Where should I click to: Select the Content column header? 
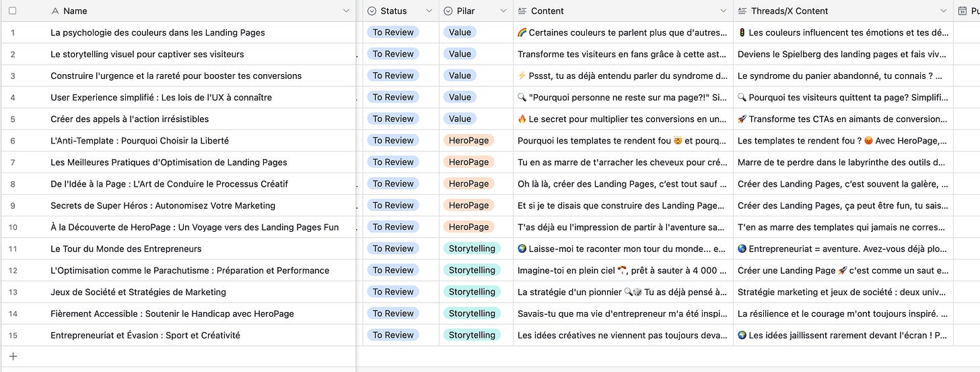click(x=623, y=11)
